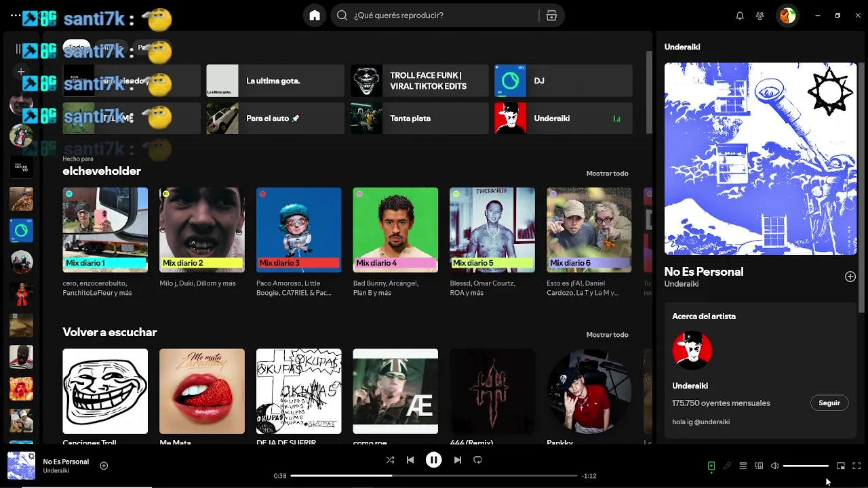The width and height of the screenshot is (868, 488).
Task: Open Mix diario 3
Action: pos(299,230)
